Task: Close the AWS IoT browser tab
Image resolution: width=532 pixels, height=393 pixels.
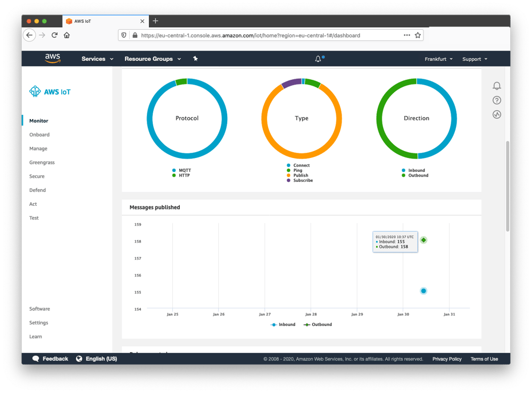Action: coord(142,21)
